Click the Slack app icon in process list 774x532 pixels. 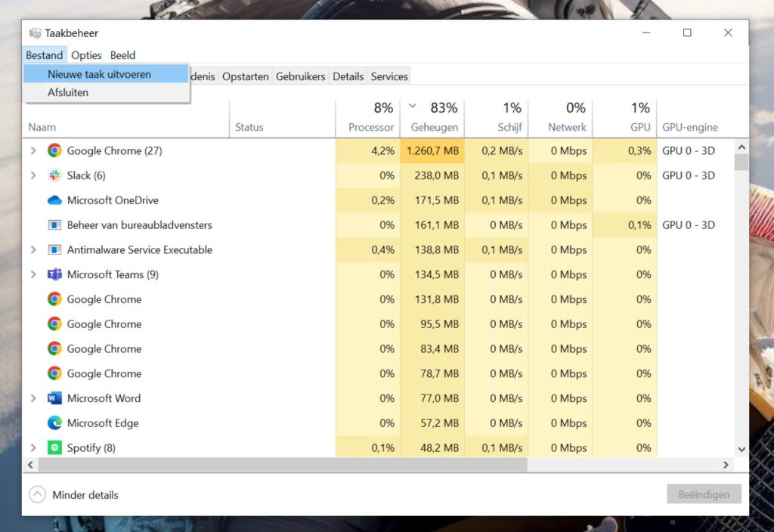[x=54, y=175]
